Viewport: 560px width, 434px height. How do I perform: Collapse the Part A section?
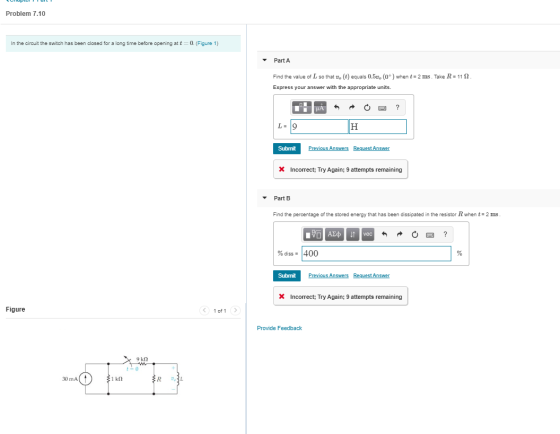264,60
